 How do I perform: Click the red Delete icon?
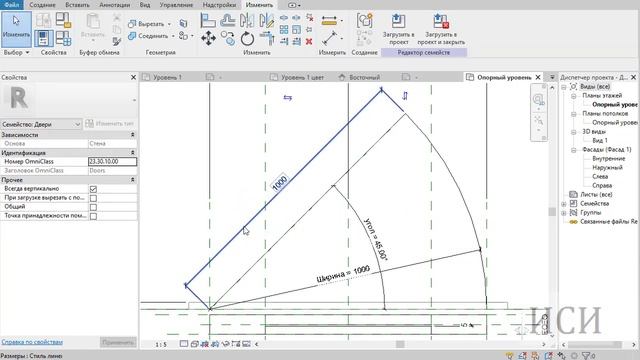coord(309,41)
